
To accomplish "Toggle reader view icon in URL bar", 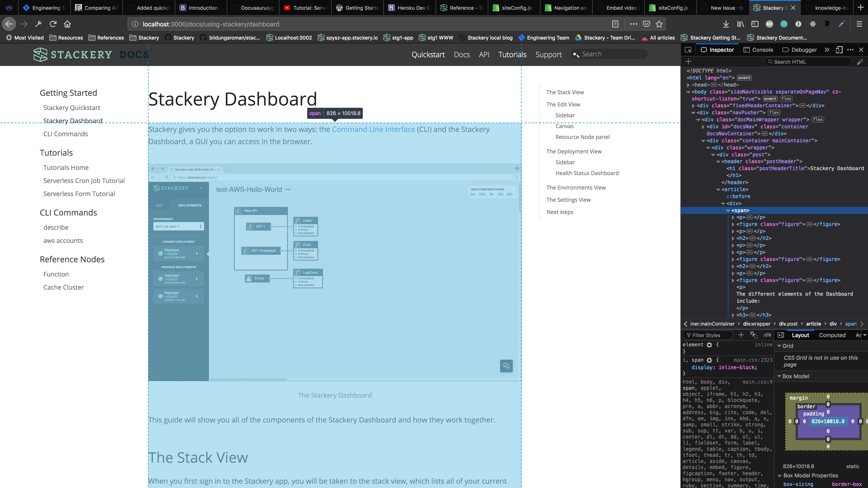I will point(615,24).
